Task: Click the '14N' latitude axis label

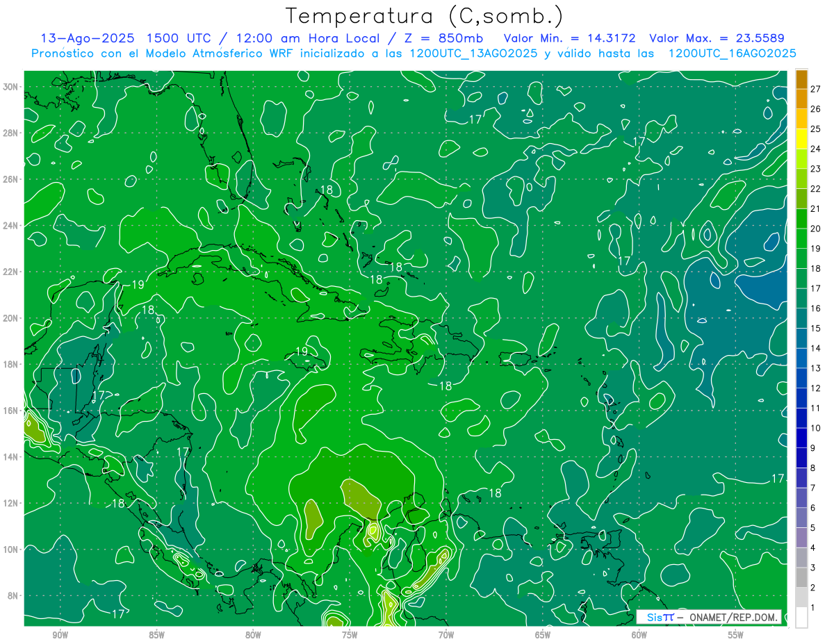Action: (10, 457)
